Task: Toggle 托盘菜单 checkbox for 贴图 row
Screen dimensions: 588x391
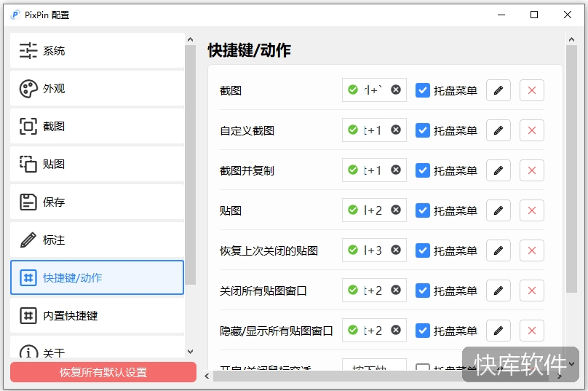Action: pyautogui.click(x=423, y=210)
